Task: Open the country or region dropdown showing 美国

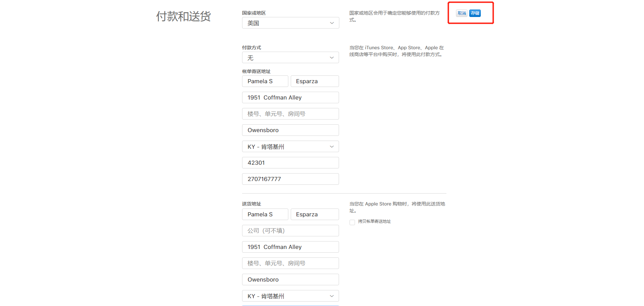Action: point(290,23)
